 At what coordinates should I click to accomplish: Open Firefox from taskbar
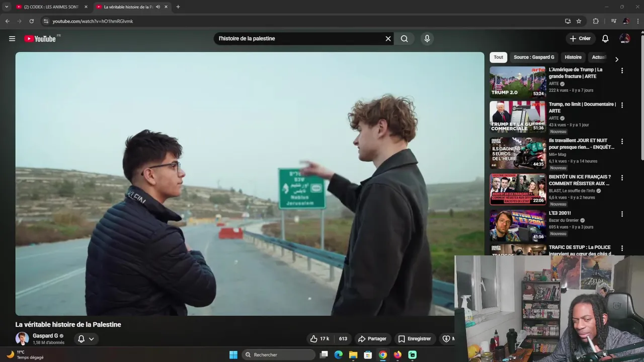[397, 355]
